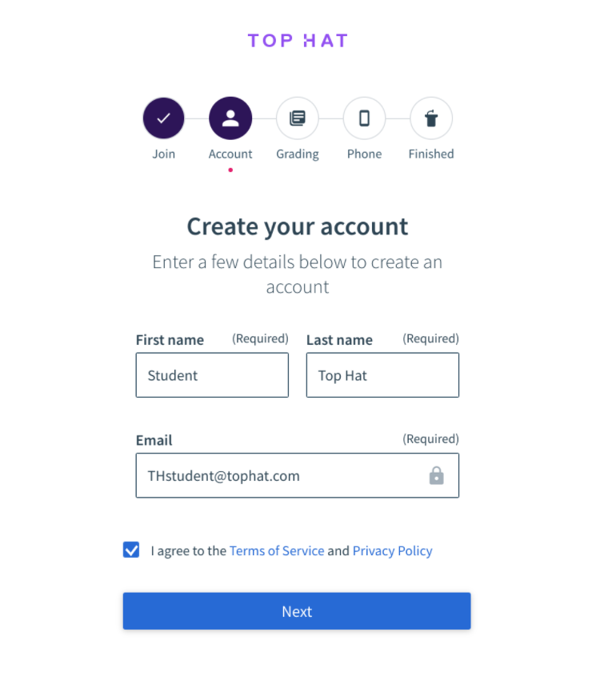616x696 pixels.
Task: Click the Join step checkmark icon
Action: pos(163,118)
